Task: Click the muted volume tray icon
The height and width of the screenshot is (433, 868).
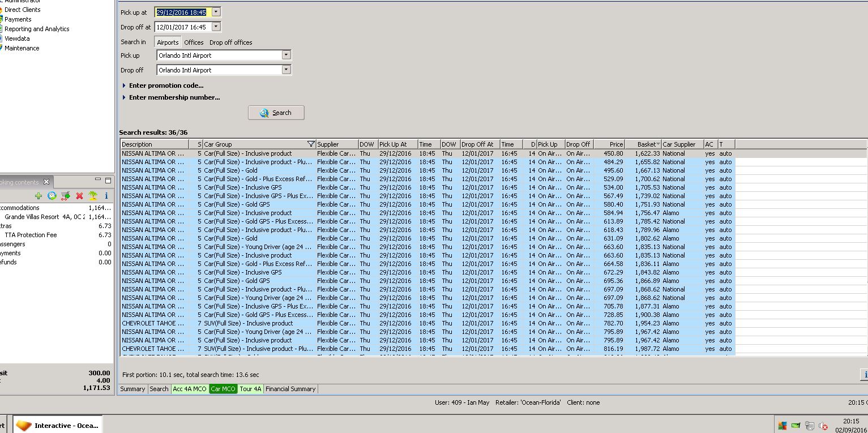Action: coord(823,426)
